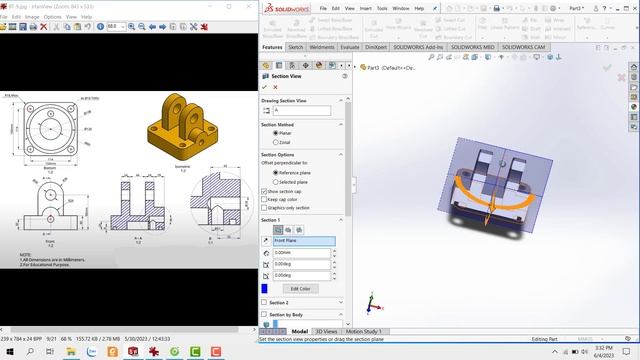Viewport: 640px width, 360px height.
Task: Collapse Section 1 group
Action: pyautogui.click(x=341, y=220)
